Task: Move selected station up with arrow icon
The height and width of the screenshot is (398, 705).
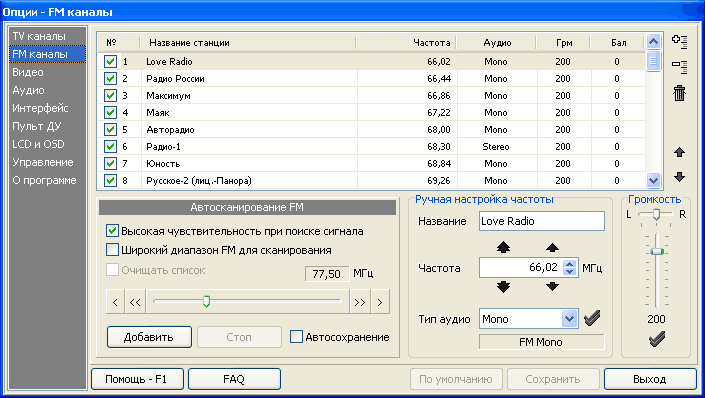Action: 679,152
